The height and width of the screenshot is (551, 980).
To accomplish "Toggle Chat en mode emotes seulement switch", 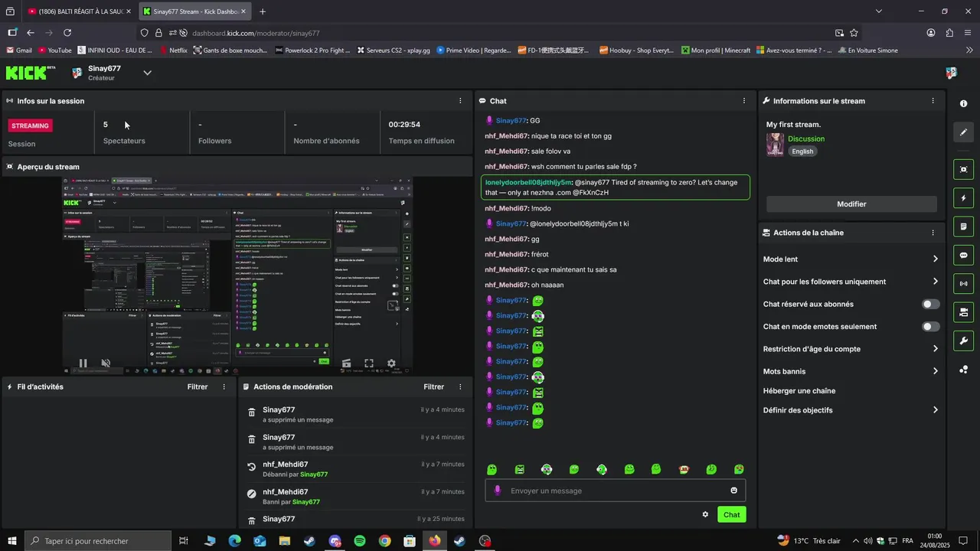I will [930, 327].
